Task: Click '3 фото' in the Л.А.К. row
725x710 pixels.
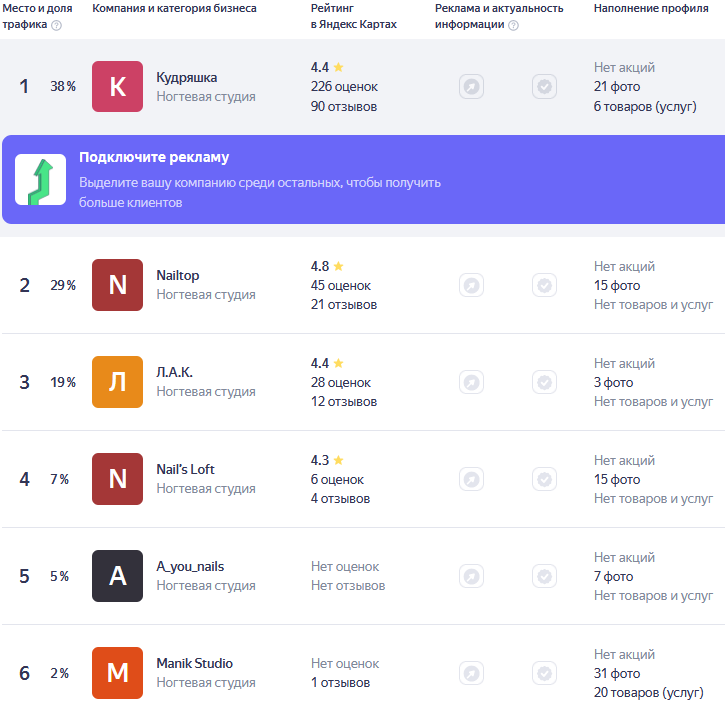Action: point(614,383)
